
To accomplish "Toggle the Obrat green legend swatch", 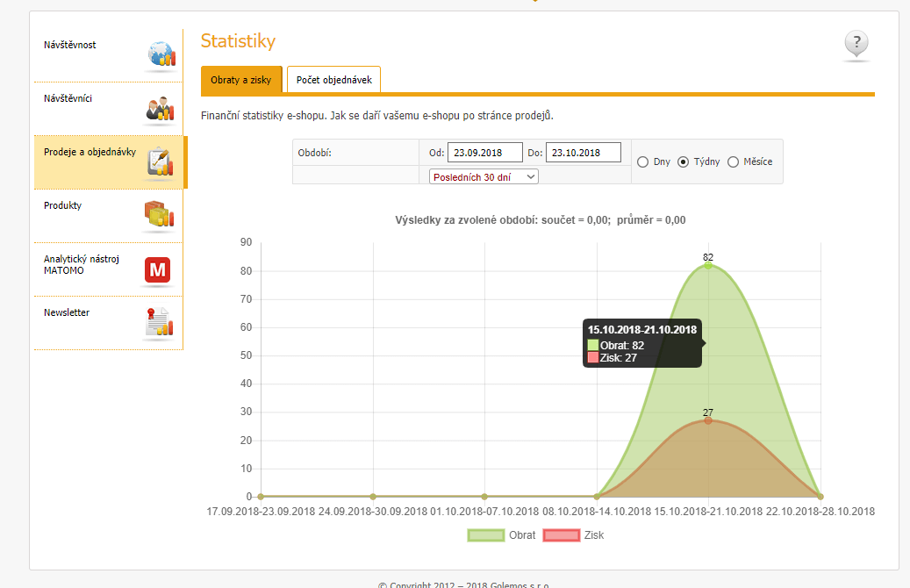I will (486, 535).
